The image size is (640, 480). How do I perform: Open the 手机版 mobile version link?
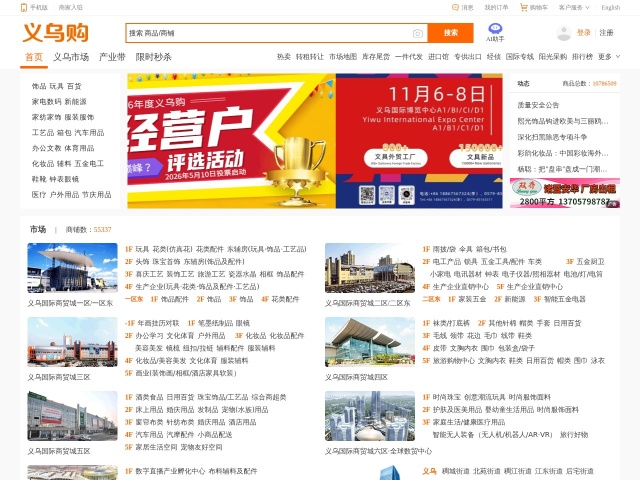tap(34, 7)
